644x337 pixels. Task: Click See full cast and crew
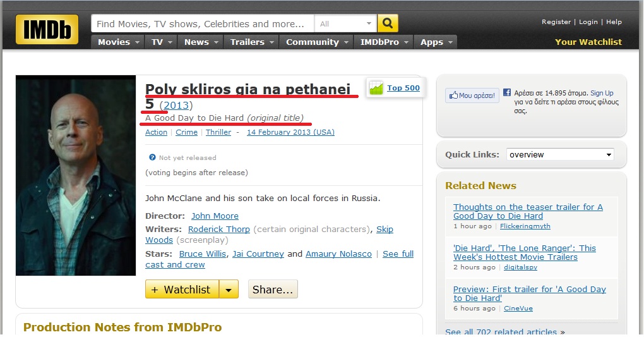(398, 254)
